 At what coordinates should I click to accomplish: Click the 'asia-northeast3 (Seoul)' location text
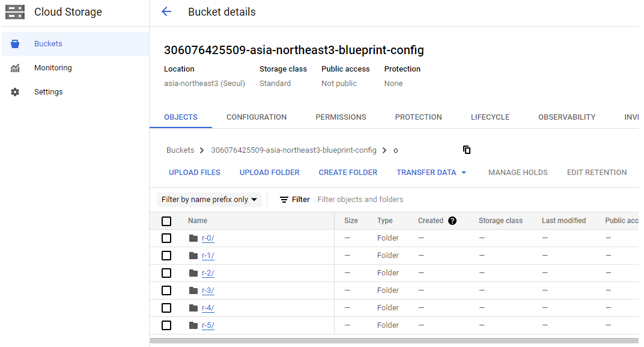204,84
